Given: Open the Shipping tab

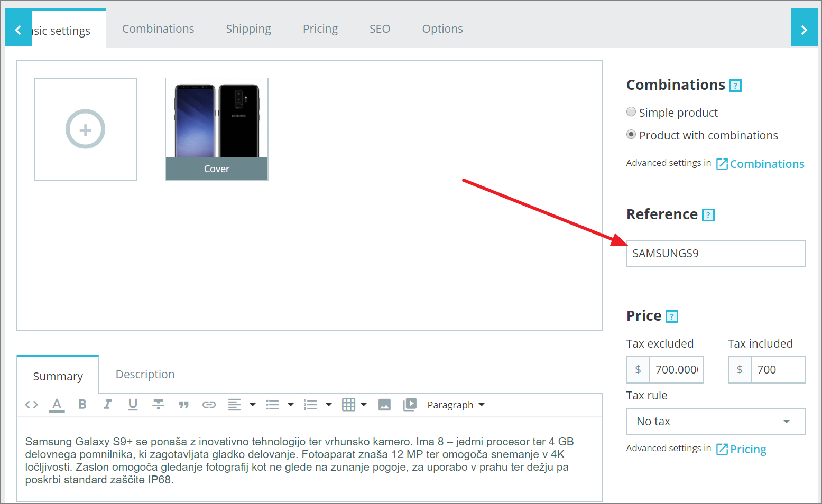Looking at the screenshot, I should pyautogui.click(x=248, y=29).
